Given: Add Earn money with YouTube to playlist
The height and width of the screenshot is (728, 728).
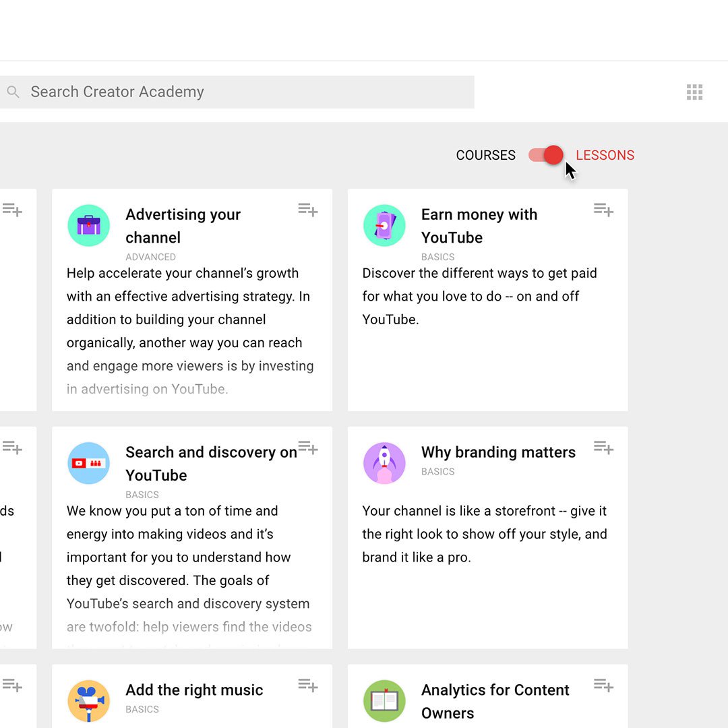Looking at the screenshot, I should coord(603,210).
